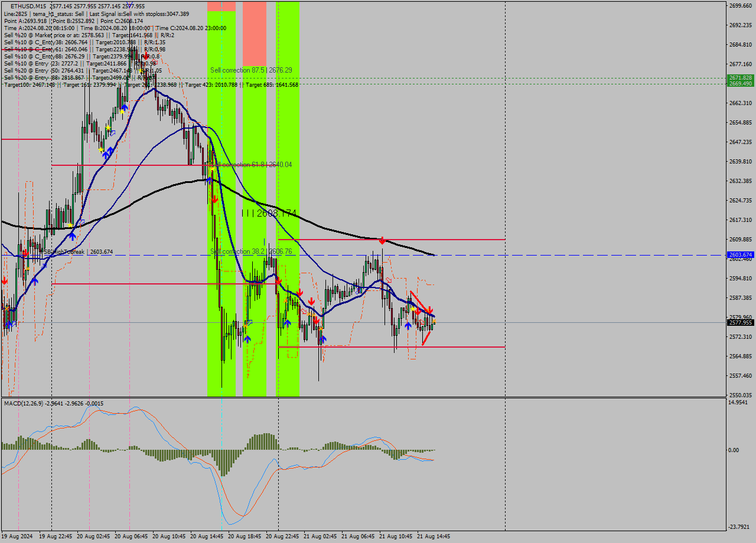Screen dimensions: 756x543
Task: Click the 'FSB-HighToBreak | 2603.674' label
Action: [77, 251]
